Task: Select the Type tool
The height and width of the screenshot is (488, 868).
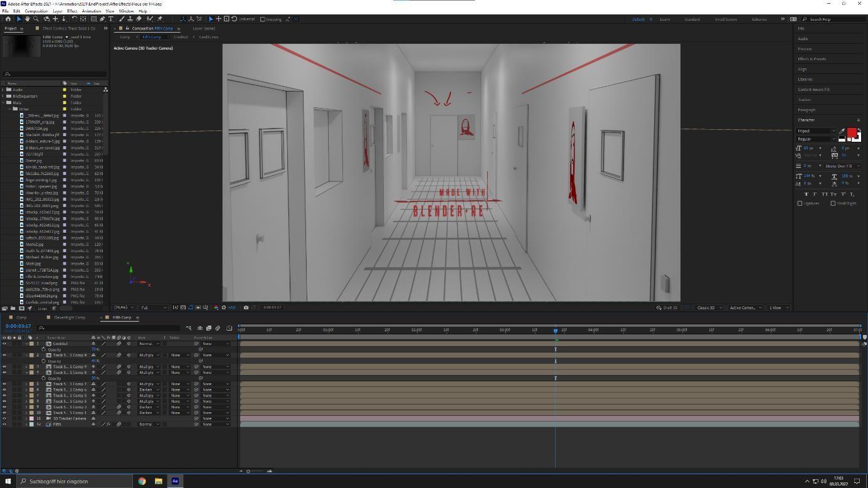Action: coord(111,19)
